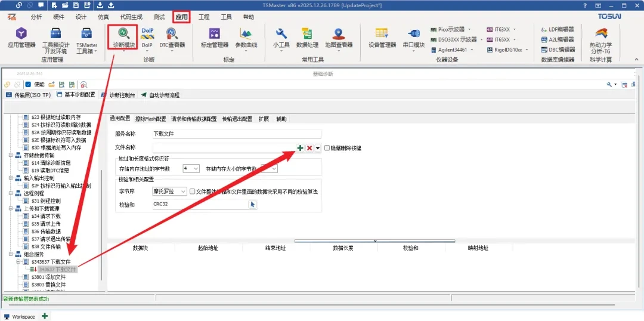
Task: Open the Pico示波器 oscilloscope
Action: tap(451, 30)
